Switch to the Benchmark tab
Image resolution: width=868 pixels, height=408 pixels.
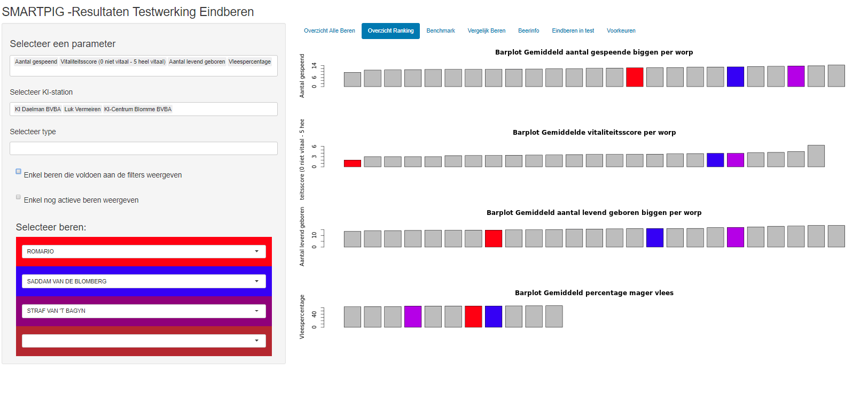(440, 31)
